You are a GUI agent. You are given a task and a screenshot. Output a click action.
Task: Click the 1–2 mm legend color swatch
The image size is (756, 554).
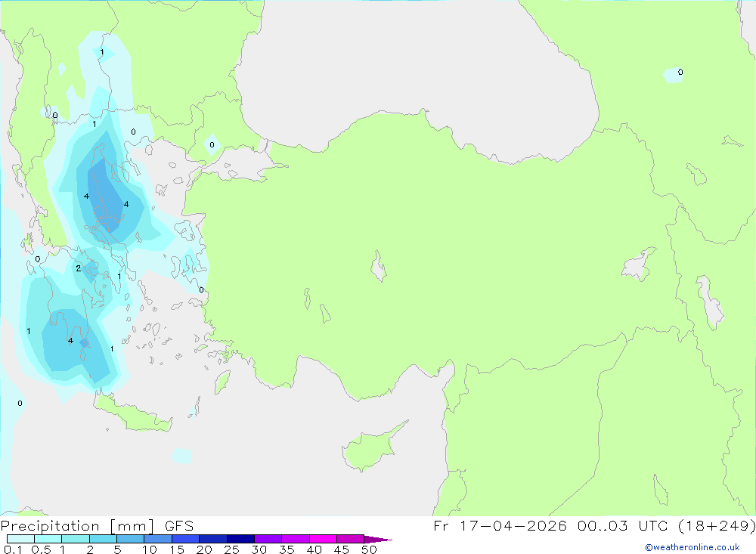tap(76, 539)
